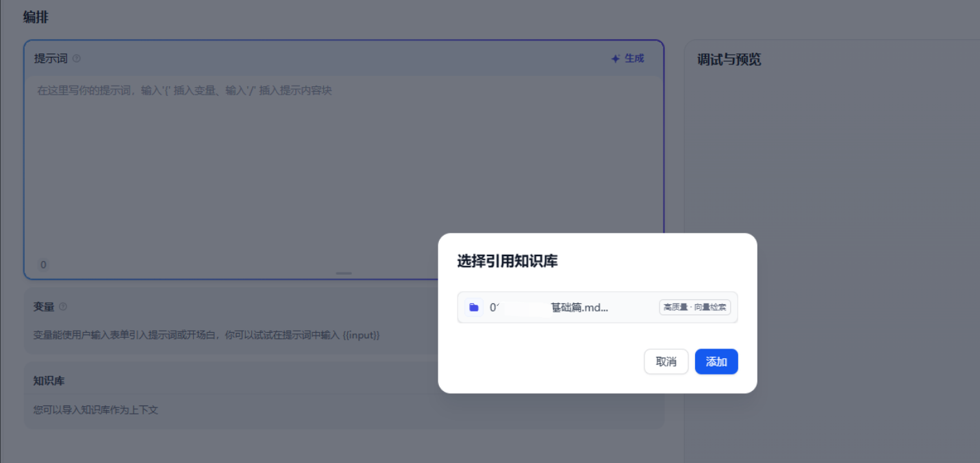Viewport: 980px width, 463px height.
Task: Click the 提示词 label
Action: 51,59
